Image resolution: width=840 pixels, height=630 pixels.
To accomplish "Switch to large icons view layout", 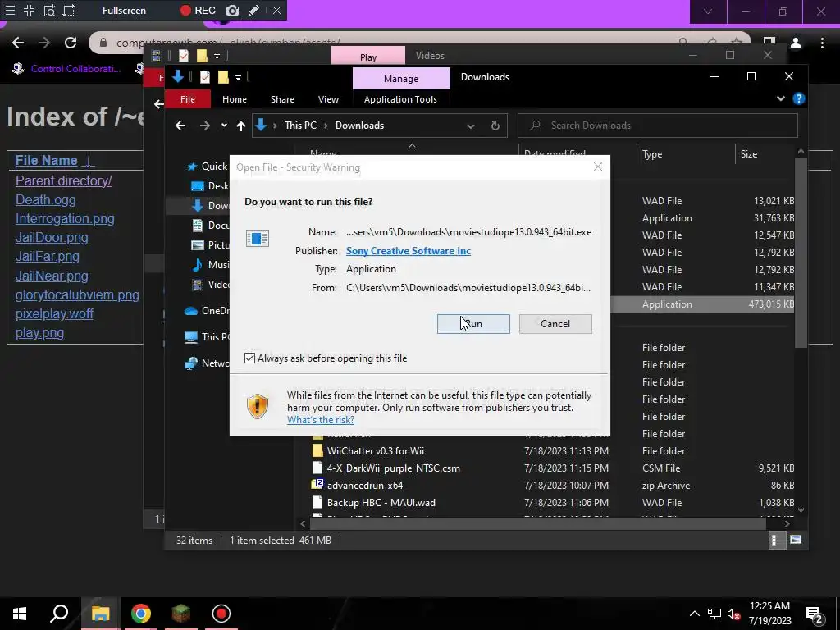I will 796,540.
